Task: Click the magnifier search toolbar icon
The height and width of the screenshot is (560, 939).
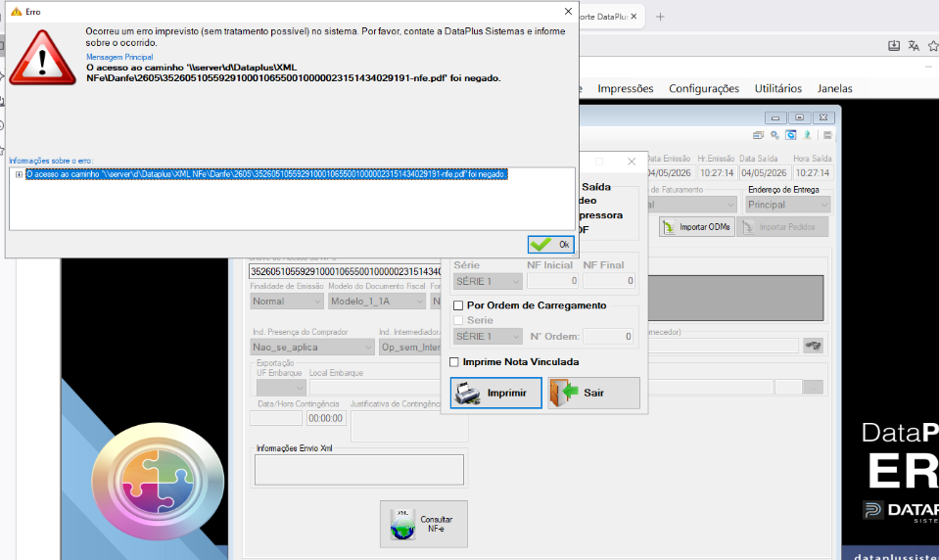Action: point(775,135)
